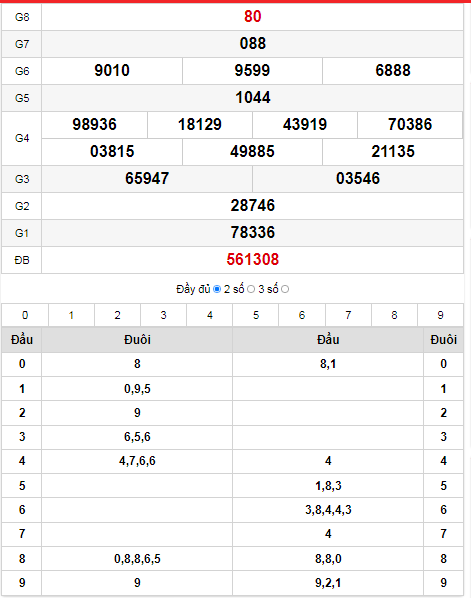Click digit filter 5
The image size is (471, 598).
coord(256,315)
